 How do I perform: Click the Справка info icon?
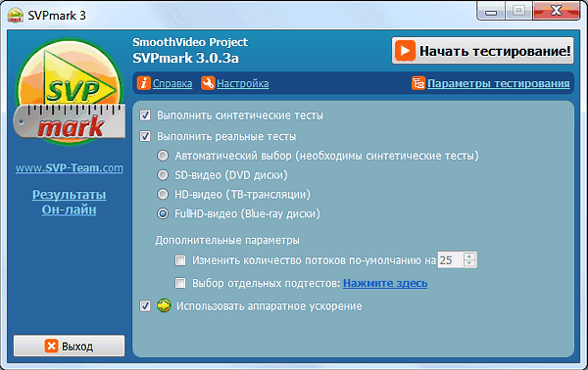point(144,83)
